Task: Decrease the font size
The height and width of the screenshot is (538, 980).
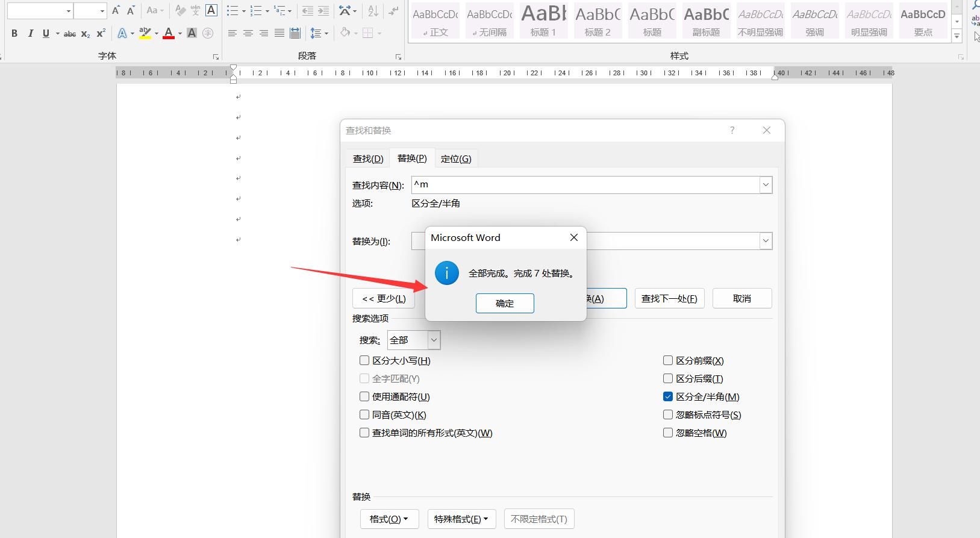Action: (x=131, y=10)
